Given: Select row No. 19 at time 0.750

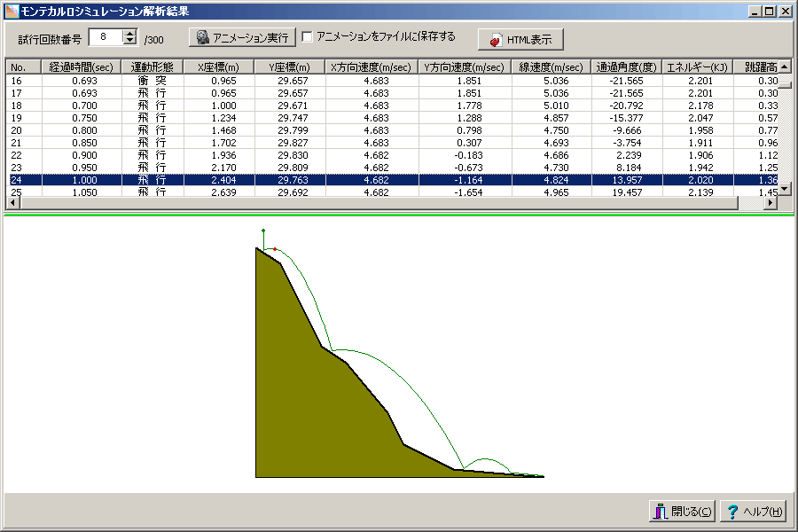Looking at the screenshot, I should (392, 118).
